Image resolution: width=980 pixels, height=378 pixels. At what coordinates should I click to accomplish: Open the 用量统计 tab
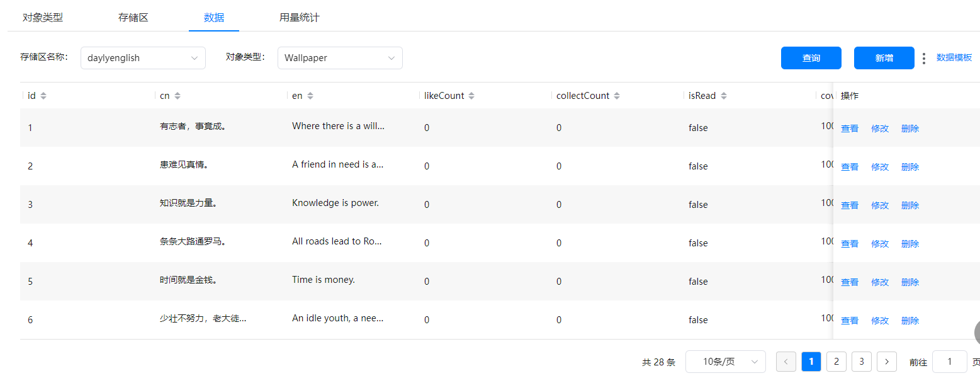coord(299,17)
